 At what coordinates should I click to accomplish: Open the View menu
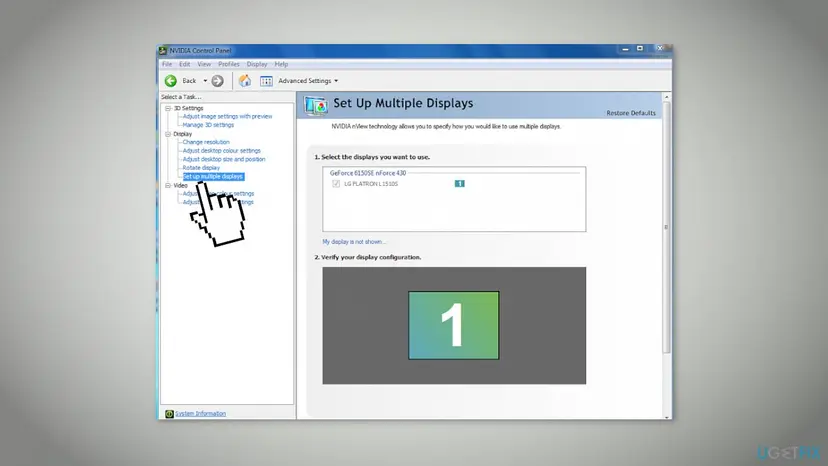[x=204, y=64]
